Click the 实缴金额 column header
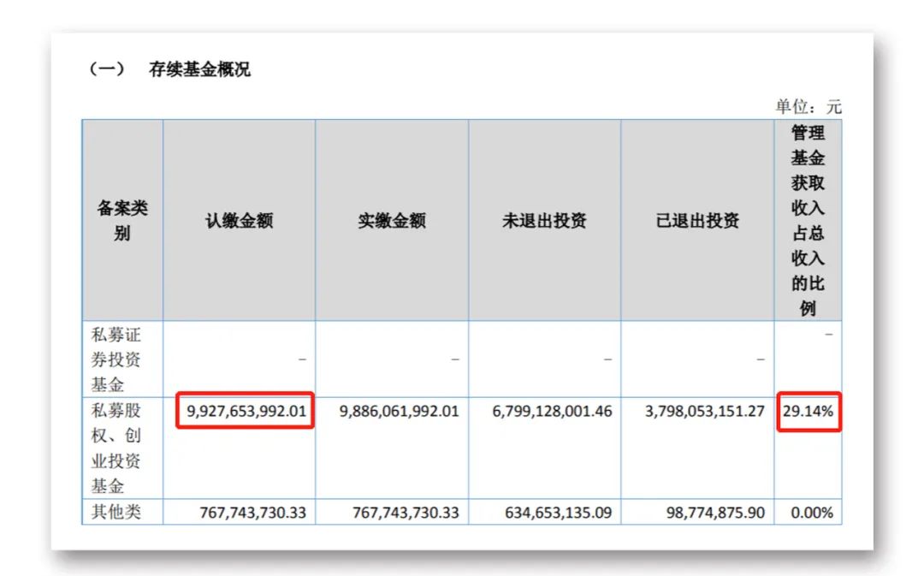The image size is (924, 576). [392, 221]
